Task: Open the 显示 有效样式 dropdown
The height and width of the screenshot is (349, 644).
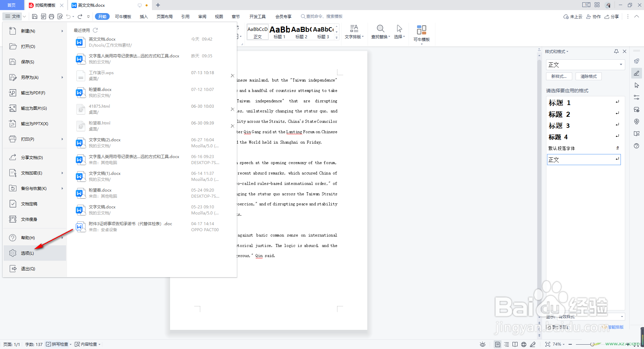Action: tap(591, 316)
